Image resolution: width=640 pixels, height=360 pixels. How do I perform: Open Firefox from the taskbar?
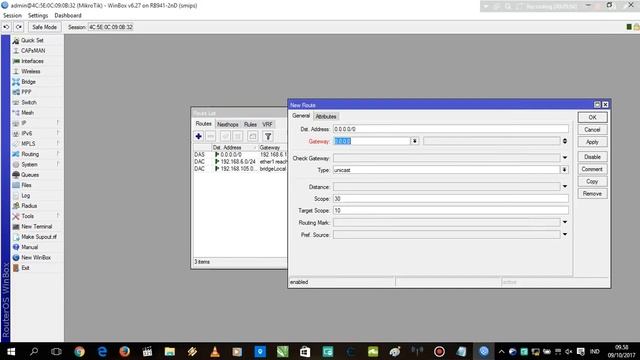pos(124,351)
